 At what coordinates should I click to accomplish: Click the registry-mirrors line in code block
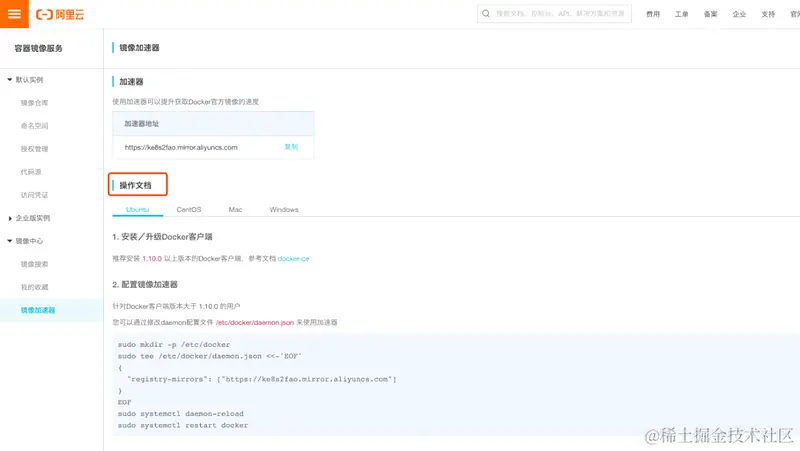[262, 379]
